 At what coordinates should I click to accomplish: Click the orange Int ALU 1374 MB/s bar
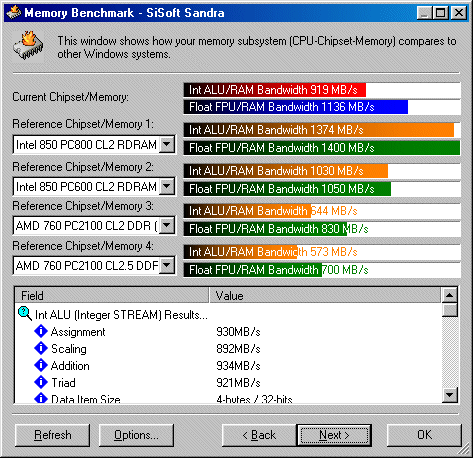tap(319, 130)
